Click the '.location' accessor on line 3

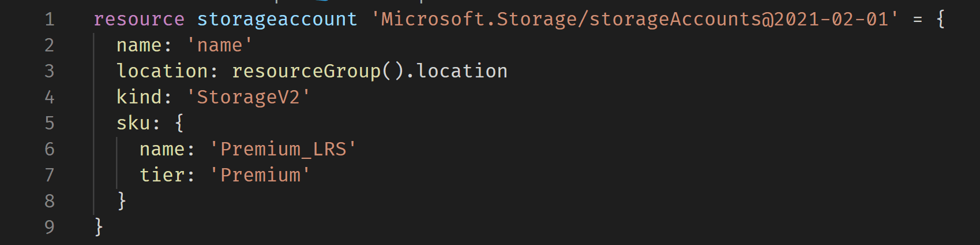tap(456, 71)
